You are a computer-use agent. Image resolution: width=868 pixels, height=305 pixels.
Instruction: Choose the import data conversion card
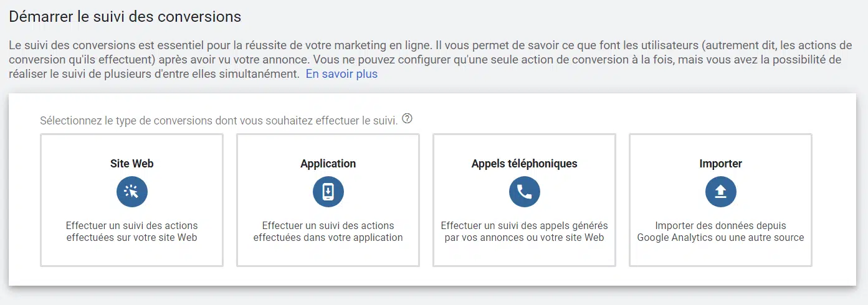click(x=721, y=200)
